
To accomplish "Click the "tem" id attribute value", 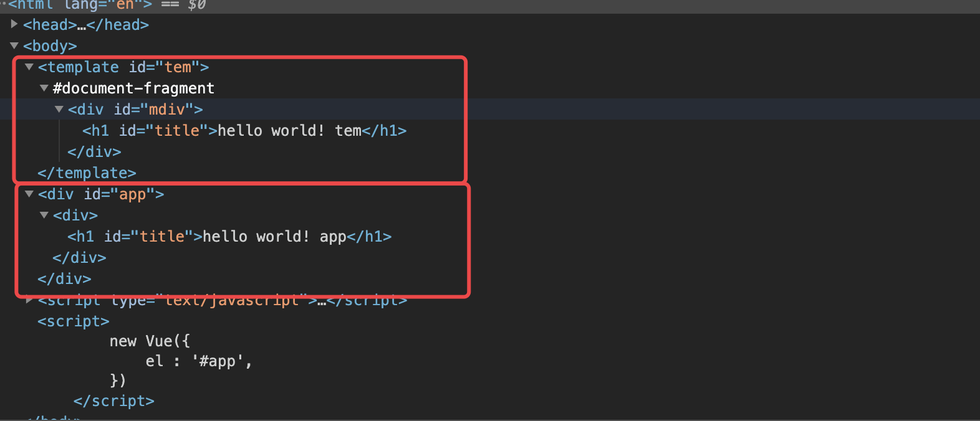I will [x=178, y=67].
